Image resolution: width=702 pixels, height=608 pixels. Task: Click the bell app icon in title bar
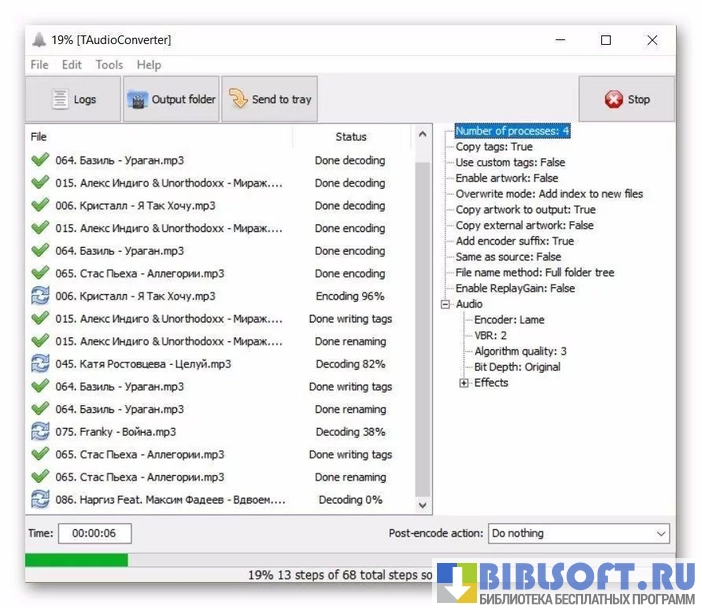point(39,40)
